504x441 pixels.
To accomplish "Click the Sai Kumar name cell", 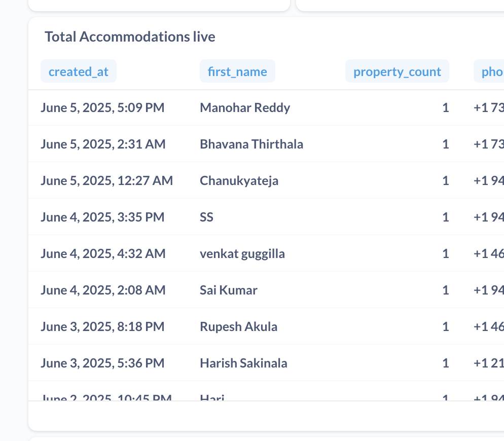I will click(x=229, y=290).
